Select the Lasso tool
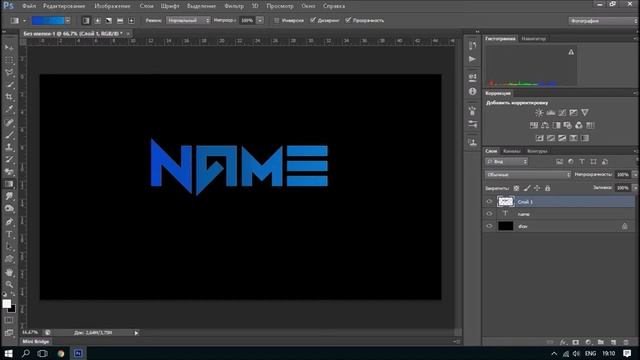Viewport: 640px width, 360px height. click(x=9, y=73)
